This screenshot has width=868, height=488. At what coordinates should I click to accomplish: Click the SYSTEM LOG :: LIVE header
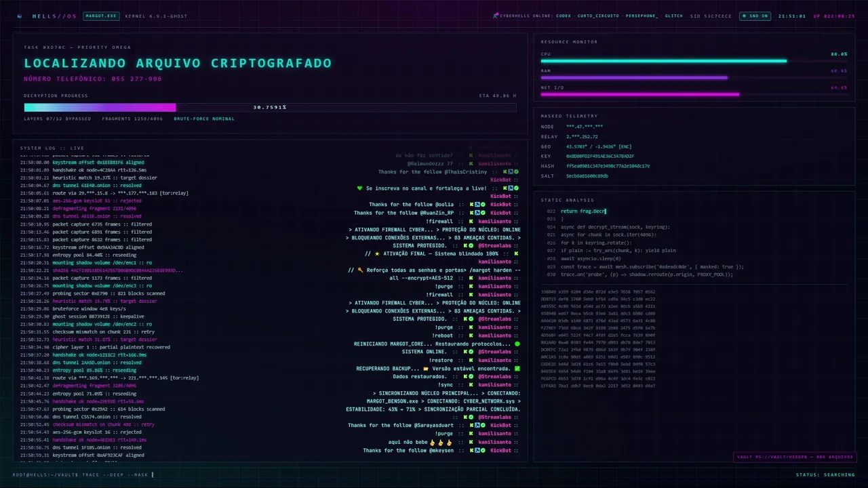pos(52,148)
